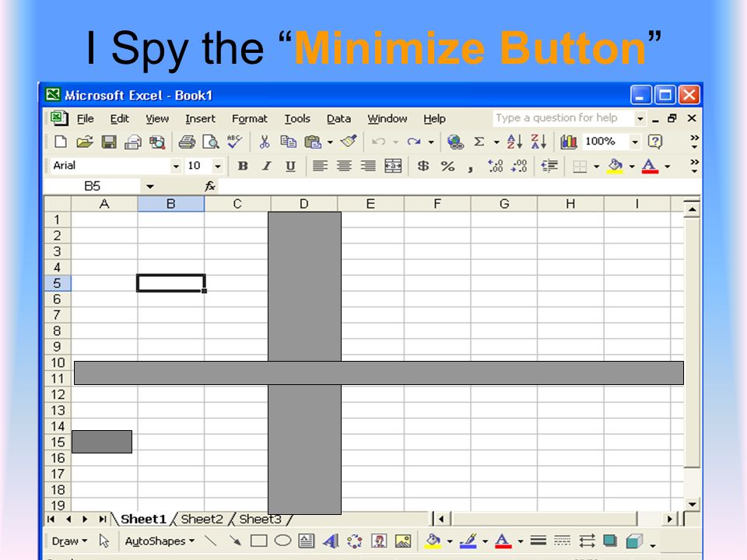Viewport: 747px width, 560px height.
Task: Open a file with the Open folder icon
Action: click(84, 142)
